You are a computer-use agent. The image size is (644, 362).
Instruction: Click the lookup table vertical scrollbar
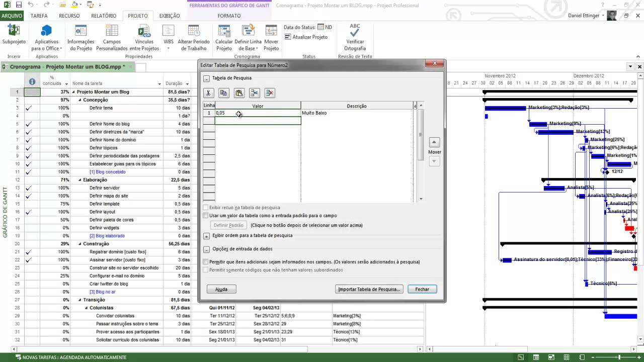(x=421, y=152)
